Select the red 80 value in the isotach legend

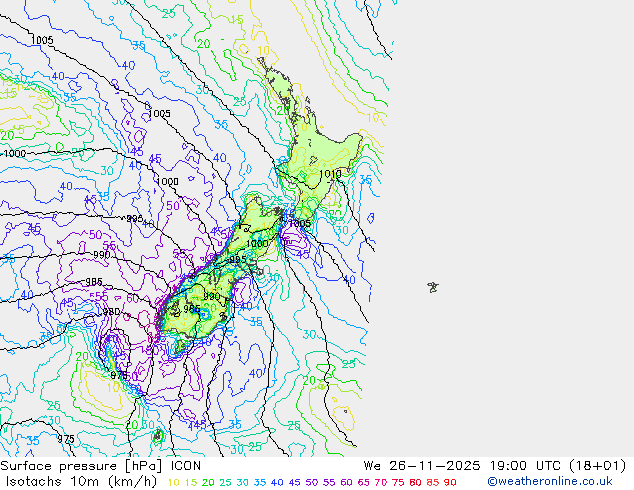click(415, 482)
